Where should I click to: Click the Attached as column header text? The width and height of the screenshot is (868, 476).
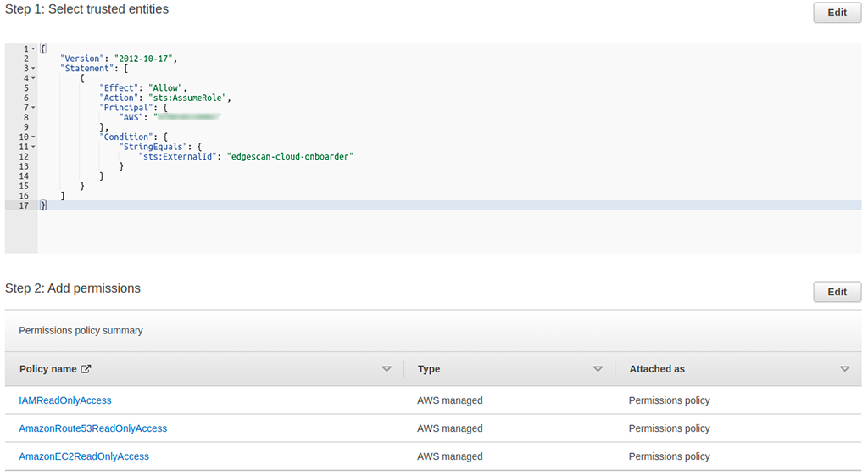[657, 369]
